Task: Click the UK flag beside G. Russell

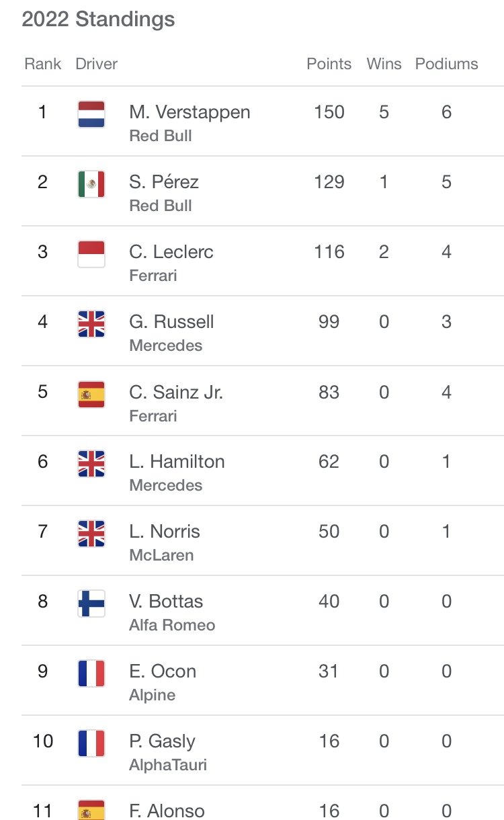Action: pos(91,324)
